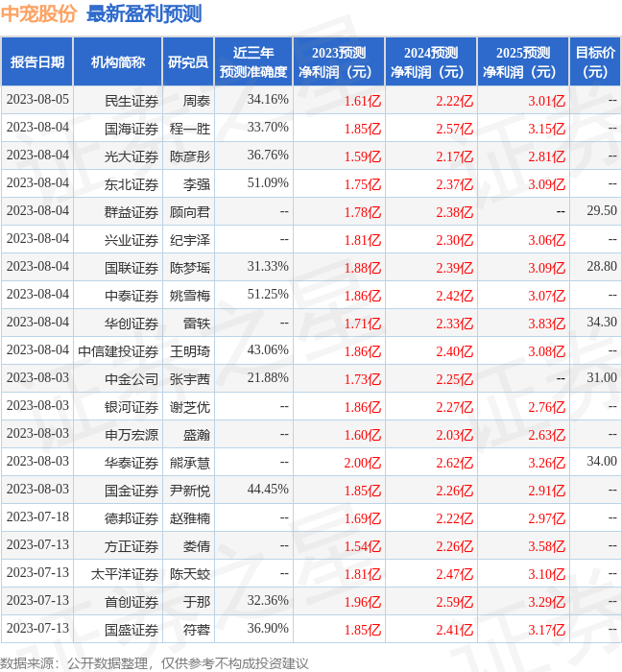Select the 机构简称 column header
622x672 pixels.
tap(118, 62)
